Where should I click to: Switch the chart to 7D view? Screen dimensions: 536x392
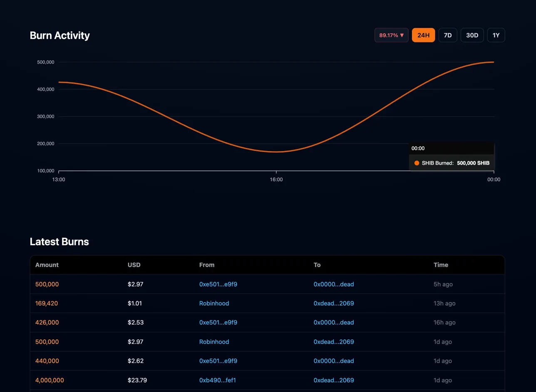tap(448, 35)
